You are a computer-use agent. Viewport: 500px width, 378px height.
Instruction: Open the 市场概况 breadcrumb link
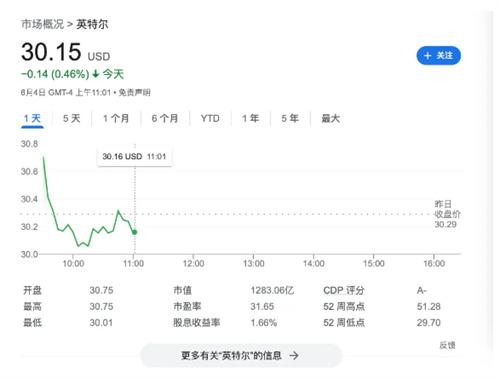tap(42, 24)
